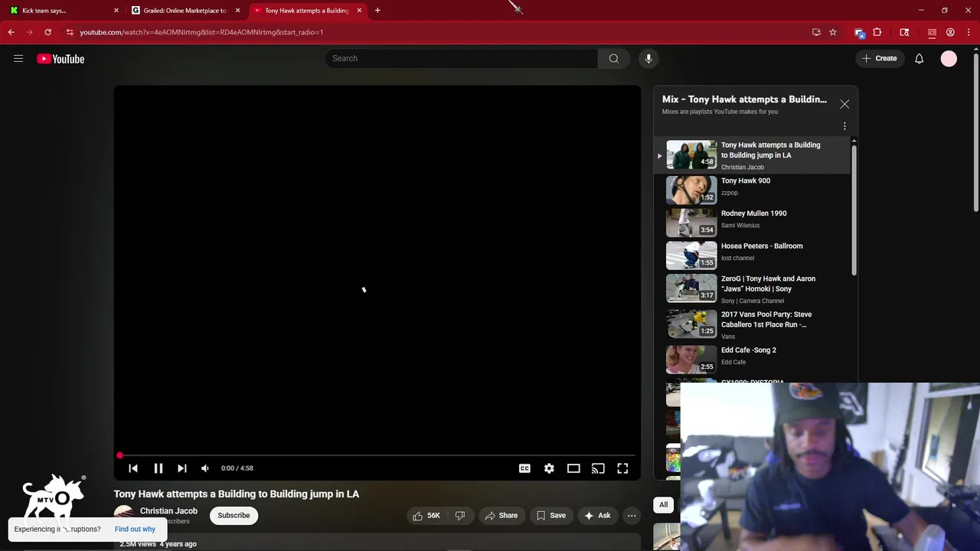The height and width of the screenshot is (551, 980).
Task: Bookmark this page with the star
Action: pos(833,32)
